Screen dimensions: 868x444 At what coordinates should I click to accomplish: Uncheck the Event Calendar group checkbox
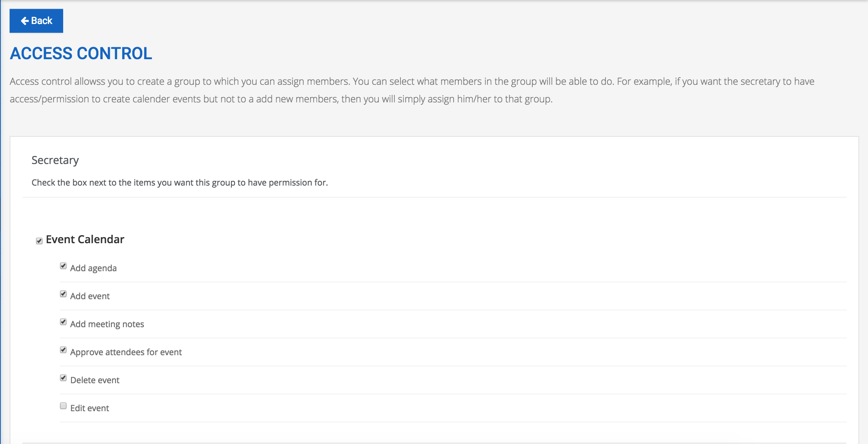(39, 241)
